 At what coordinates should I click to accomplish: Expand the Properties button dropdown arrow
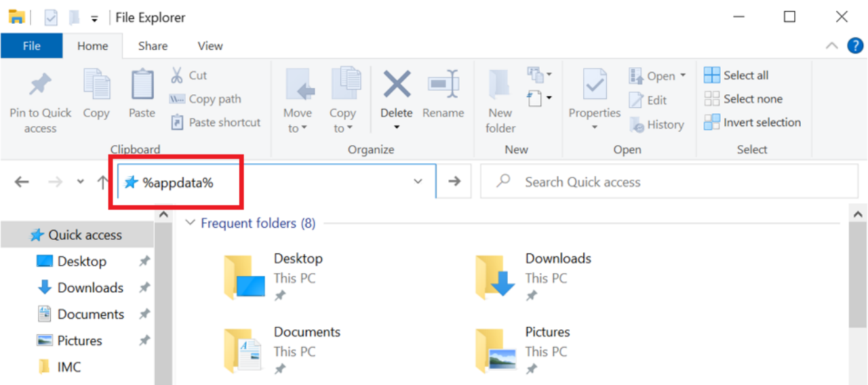pyautogui.click(x=595, y=127)
